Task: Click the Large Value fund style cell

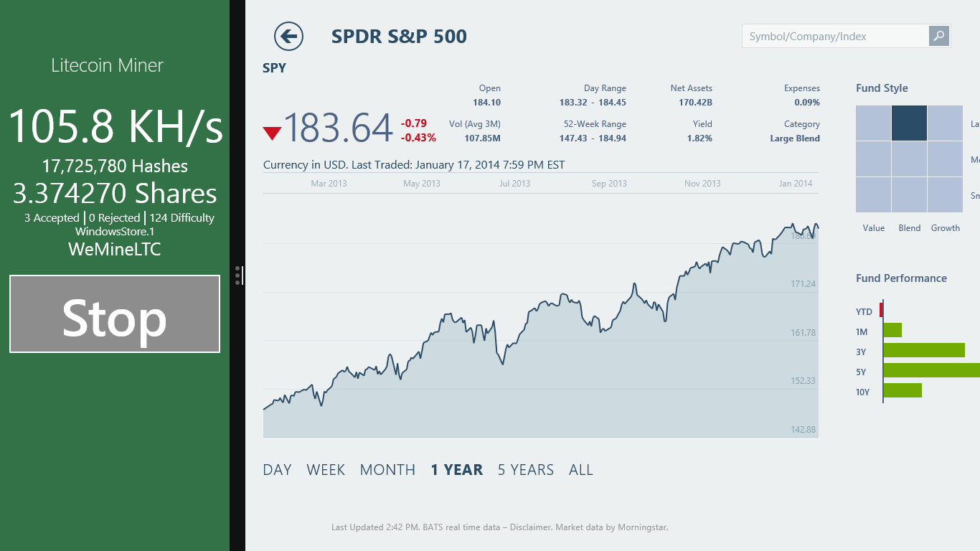Action: [873, 123]
